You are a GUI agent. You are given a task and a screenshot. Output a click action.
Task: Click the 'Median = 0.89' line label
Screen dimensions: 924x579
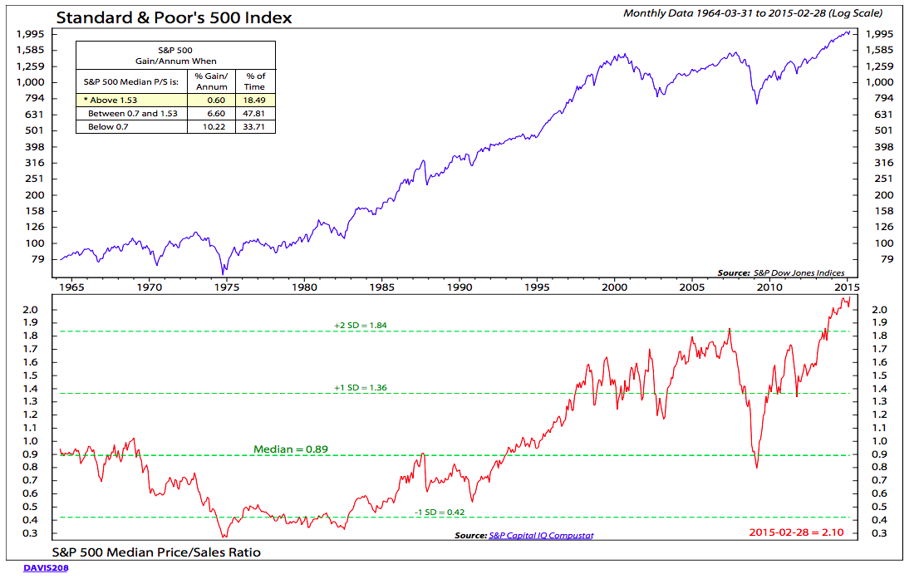tap(291, 449)
